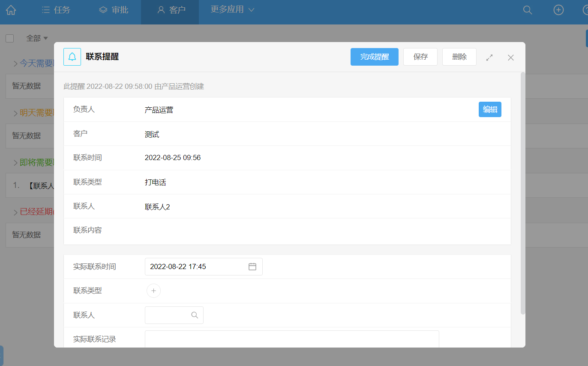
Task: Expand the dialog with the fullscreen icon
Action: [489, 57]
